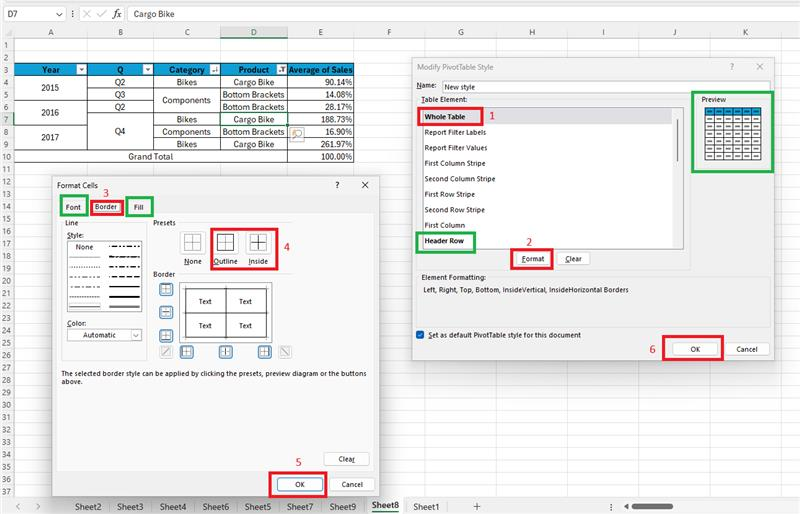Toggle the diagonal up border button

click(x=166, y=351)
